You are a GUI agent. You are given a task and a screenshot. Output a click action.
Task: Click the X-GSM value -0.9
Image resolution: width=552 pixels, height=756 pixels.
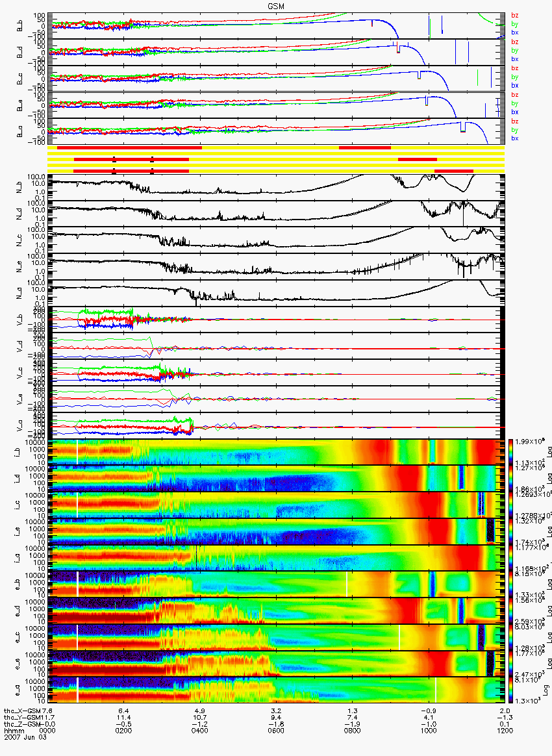pos(429,711)
